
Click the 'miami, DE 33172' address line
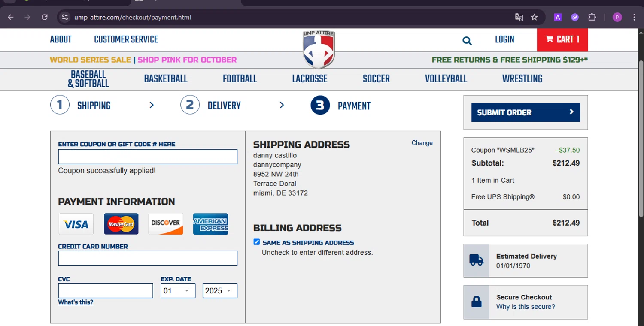(x=280, y=193)
